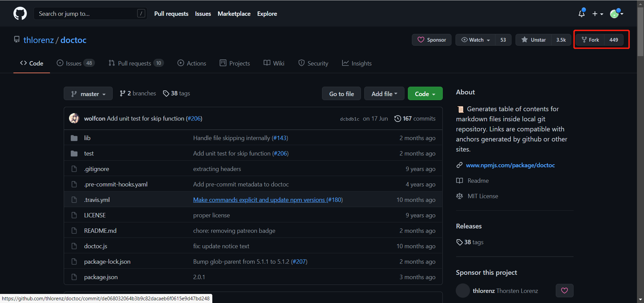This screenshot has width=644, height=303.
Task: Open the package.json file
Action: [101, 277]
